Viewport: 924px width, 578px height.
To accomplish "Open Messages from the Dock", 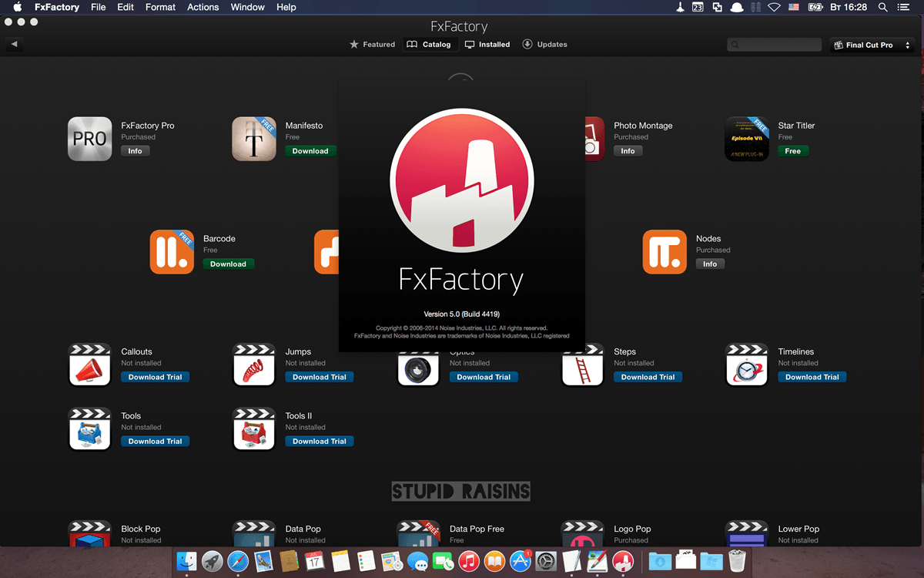I will [417, 561].
